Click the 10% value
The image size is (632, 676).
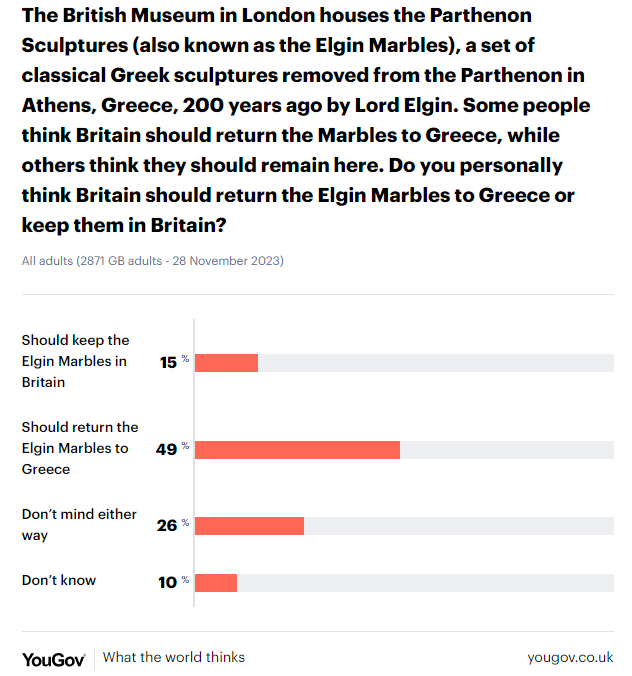coord(167,582)
